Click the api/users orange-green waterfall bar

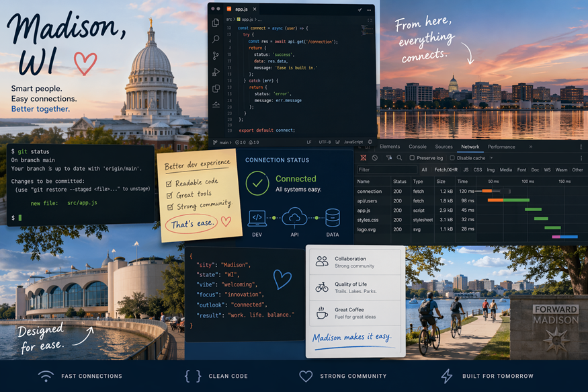(x=509, y=200)
